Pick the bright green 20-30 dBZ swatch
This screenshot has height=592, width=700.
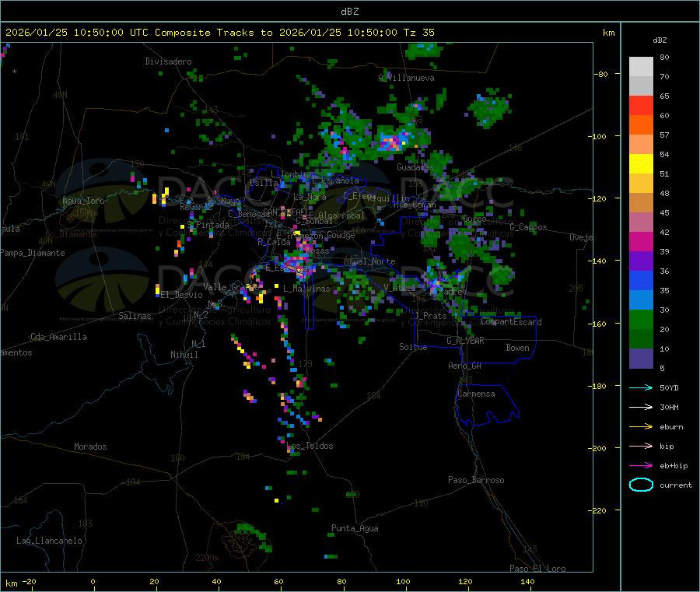tap(641, 319)
